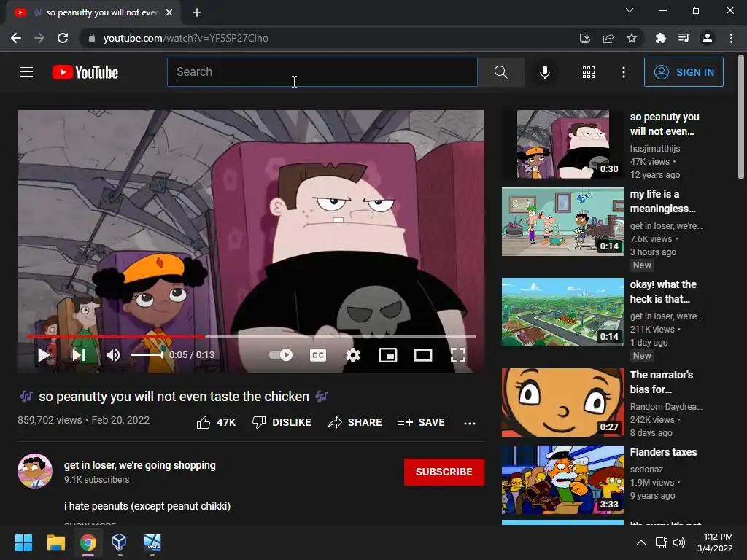Bookmark this page with the star
This screenshot has height=560, width=747.
tap(632, 38)
